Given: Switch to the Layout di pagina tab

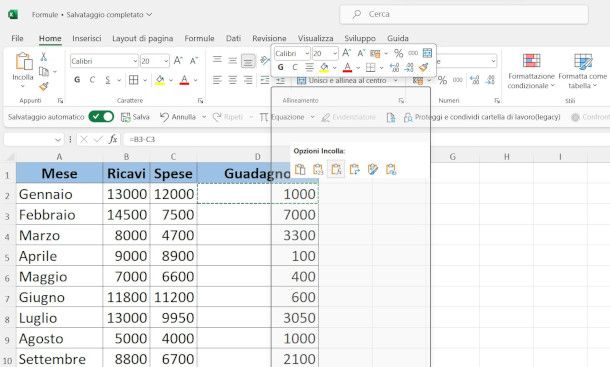Looking at the screenshot, I should tap(142, 38).
